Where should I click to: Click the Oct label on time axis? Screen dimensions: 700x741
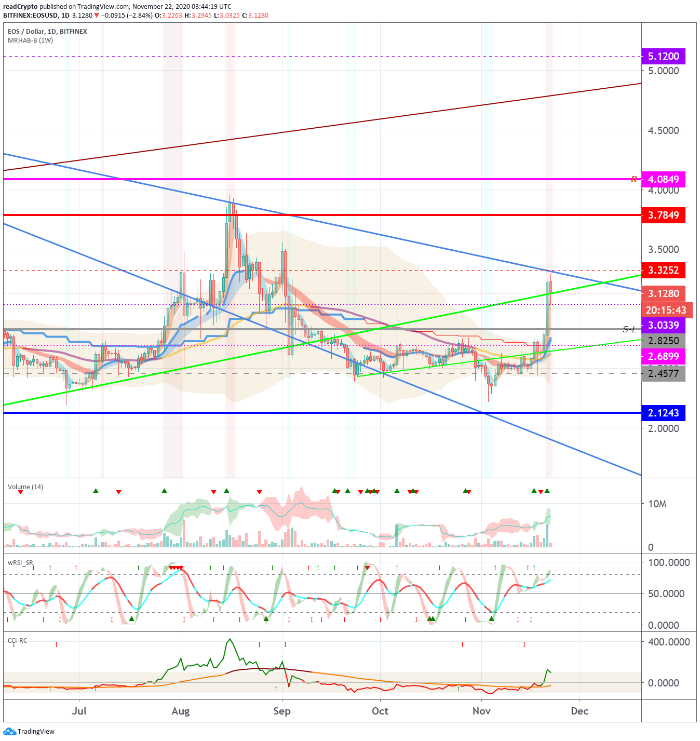point(380,711)
